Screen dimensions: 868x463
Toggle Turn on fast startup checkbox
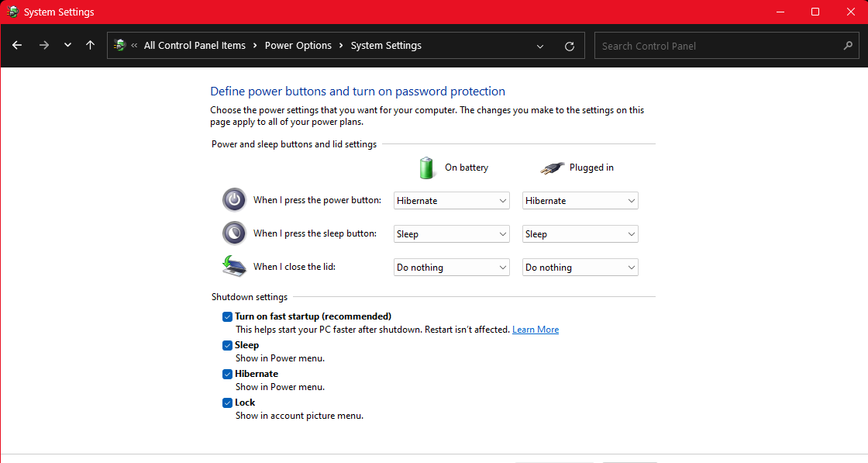pos(227,316)
